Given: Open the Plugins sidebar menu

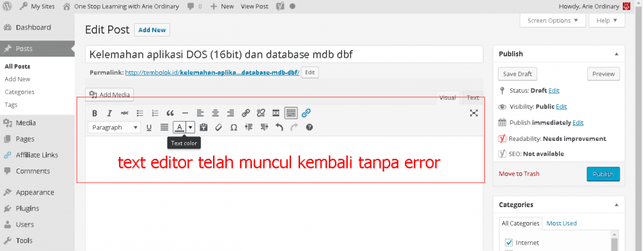Looking at the screenshot, I should (27, 209).
